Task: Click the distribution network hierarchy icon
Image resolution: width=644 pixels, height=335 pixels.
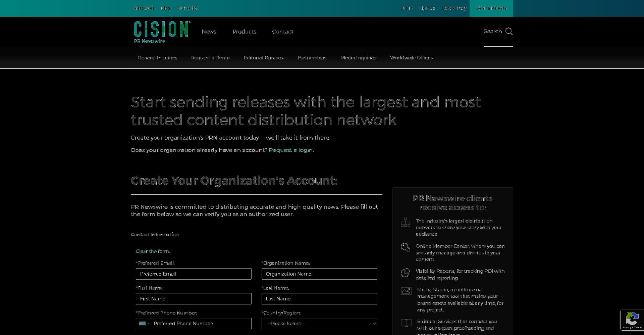Action: coord(406,222)
